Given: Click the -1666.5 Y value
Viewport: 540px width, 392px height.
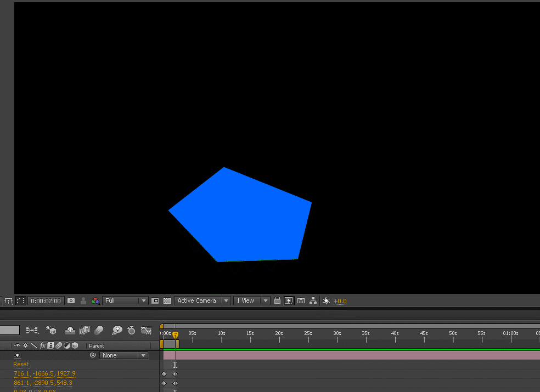Looking at the screenshot, I should [43, 373].
